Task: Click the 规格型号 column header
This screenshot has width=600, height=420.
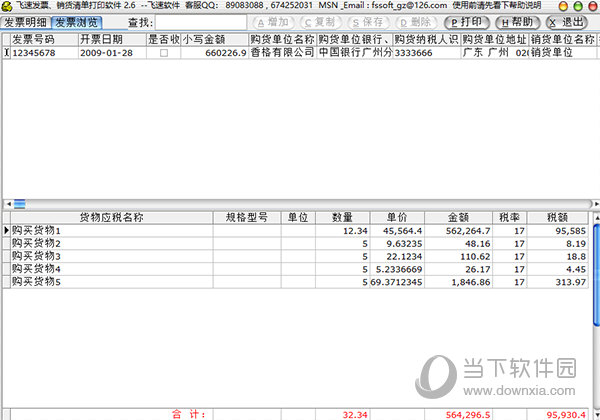Action: pos(247,218)
